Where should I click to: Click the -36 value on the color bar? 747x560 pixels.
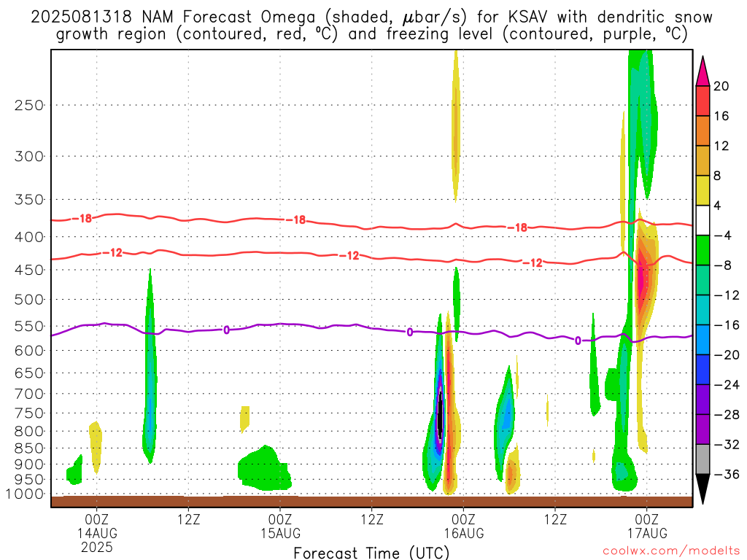point(727,474)
